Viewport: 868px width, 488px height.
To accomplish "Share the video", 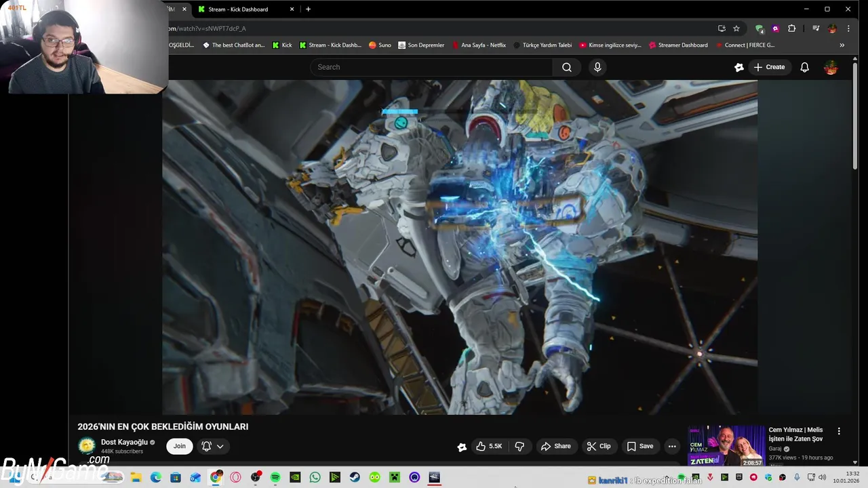I will tap(555, 446).
